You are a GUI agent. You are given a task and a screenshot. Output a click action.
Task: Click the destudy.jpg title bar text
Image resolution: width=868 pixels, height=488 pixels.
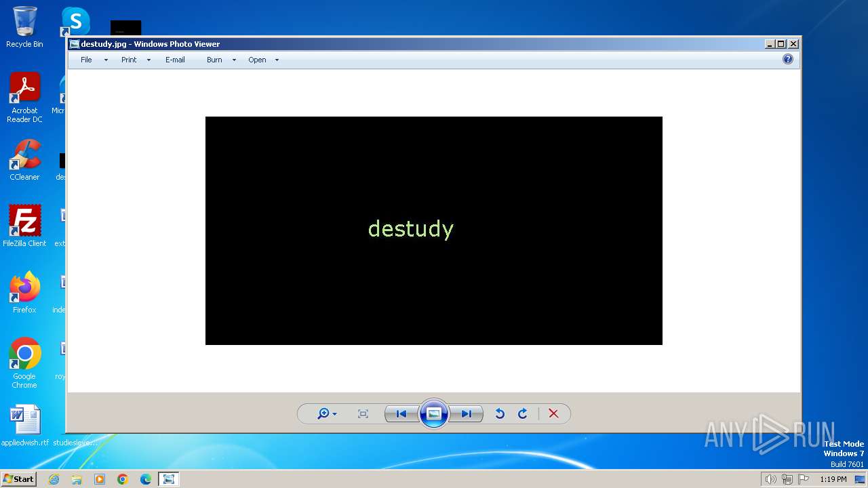pos(151,44)
